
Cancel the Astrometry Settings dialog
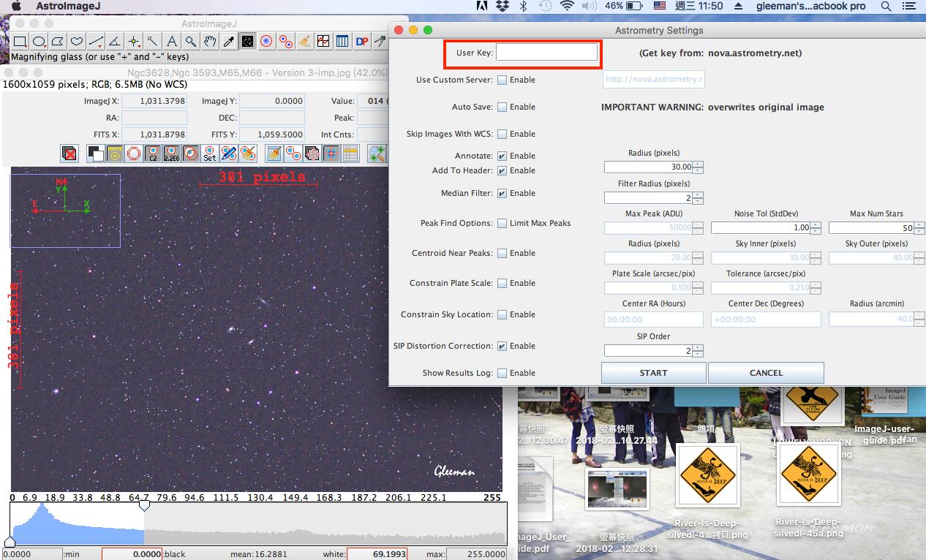tap(766, 373)
